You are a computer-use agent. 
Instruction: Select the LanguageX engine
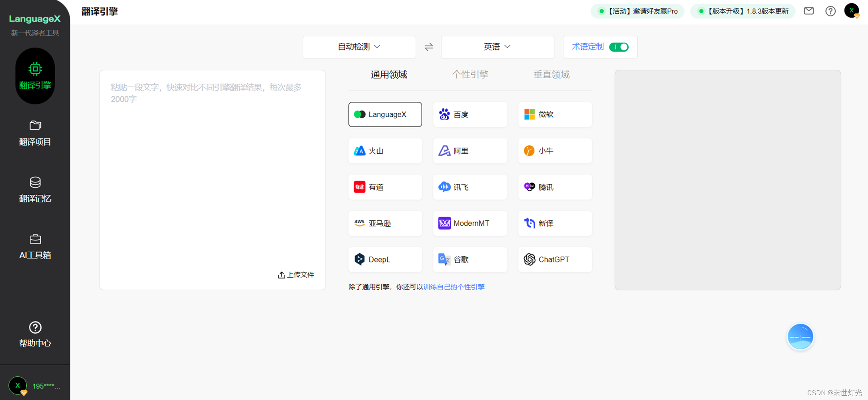point(385,114)
